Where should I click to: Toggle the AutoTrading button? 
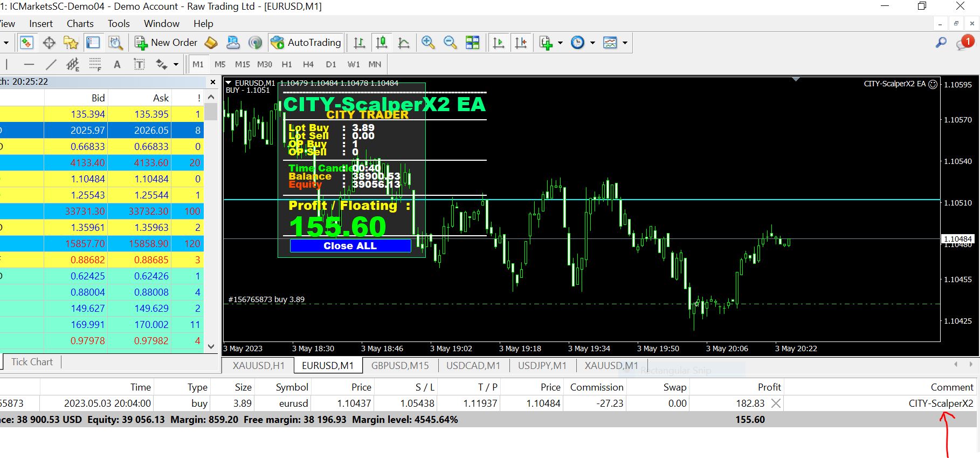(306, 43)
